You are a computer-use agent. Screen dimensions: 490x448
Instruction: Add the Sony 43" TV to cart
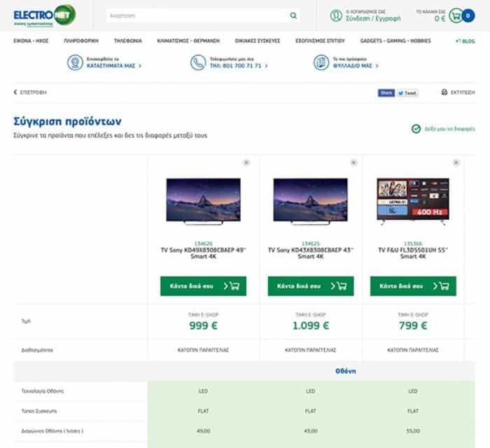pos(311,286)
